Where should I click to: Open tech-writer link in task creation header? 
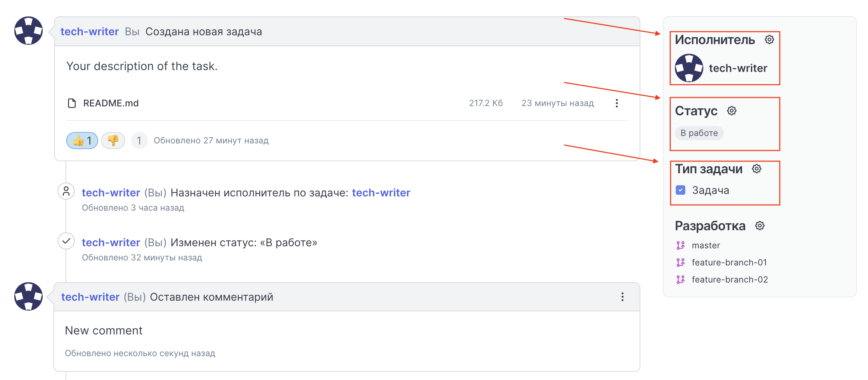click(90, 32)
